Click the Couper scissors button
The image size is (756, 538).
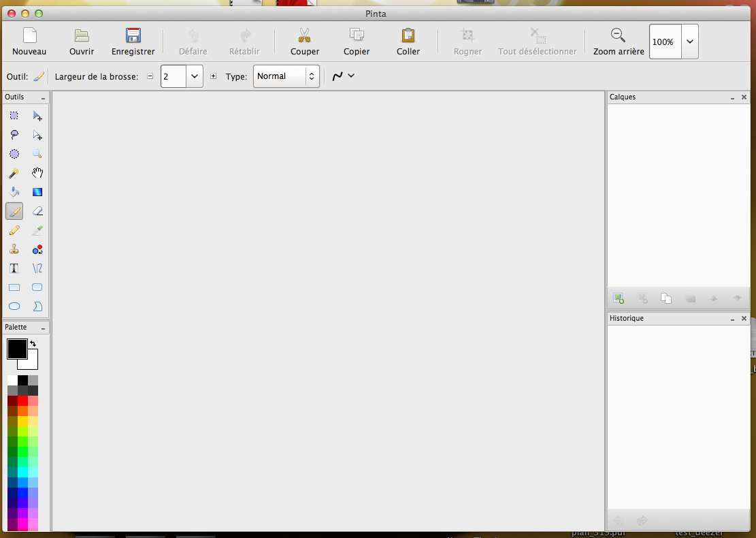click(x=305, y=42)
